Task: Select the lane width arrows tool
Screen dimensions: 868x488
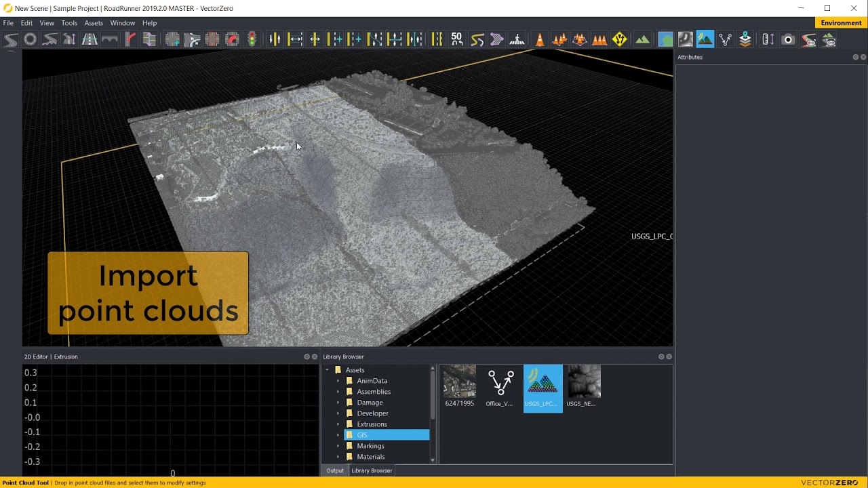Action: click(x=295, y=40)
